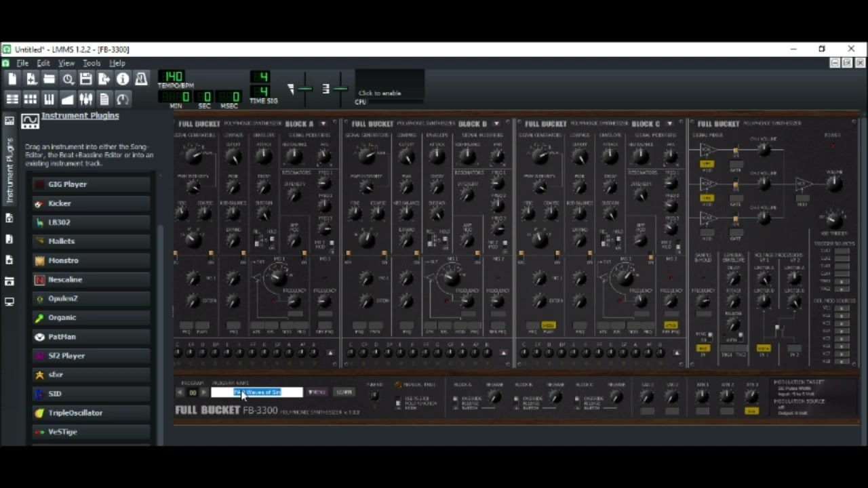Click the master volume slider

(304, 88)
